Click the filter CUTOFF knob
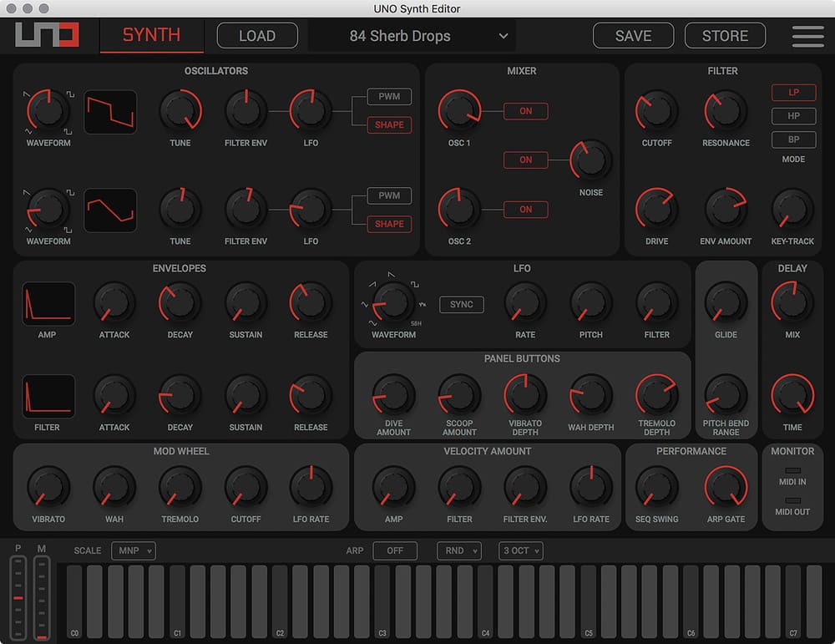The width and height of the screenshot is (835, 644). [x=656, y=110]
